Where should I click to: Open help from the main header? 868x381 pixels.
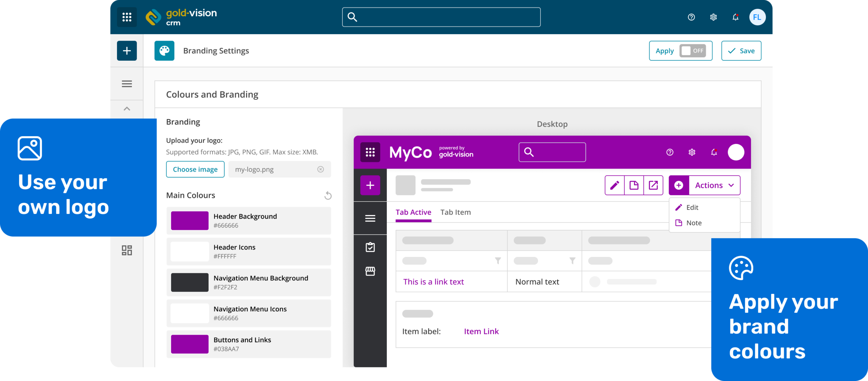pyautogui.click(x=691, y=17)
